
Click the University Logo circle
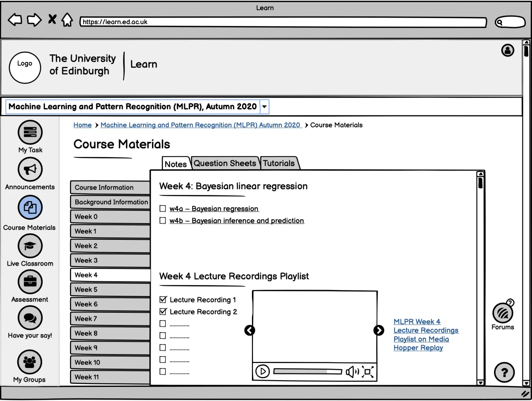tap(25, 68)
